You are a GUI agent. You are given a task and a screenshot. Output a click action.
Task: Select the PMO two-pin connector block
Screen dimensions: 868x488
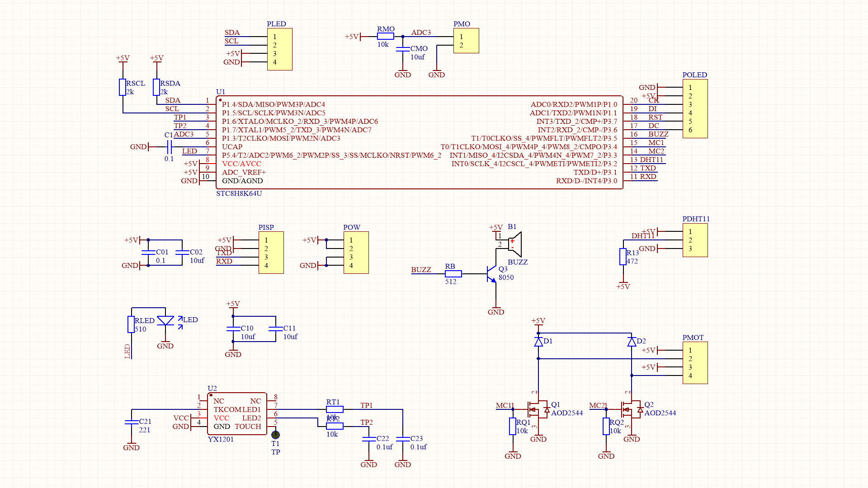[466, 41]
